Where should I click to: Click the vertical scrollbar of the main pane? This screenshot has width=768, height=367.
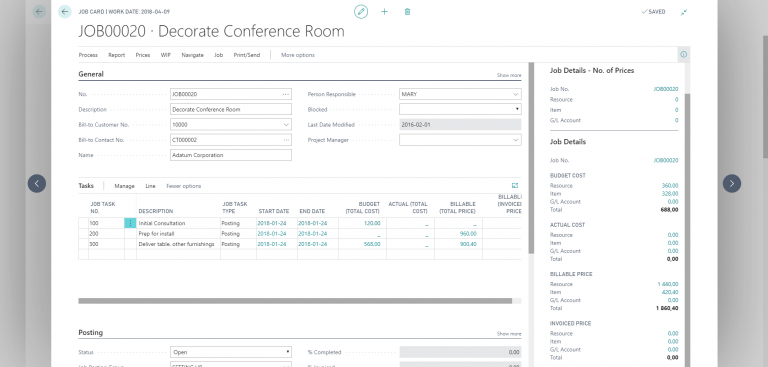pyautogui.click(x=531, y=157)
